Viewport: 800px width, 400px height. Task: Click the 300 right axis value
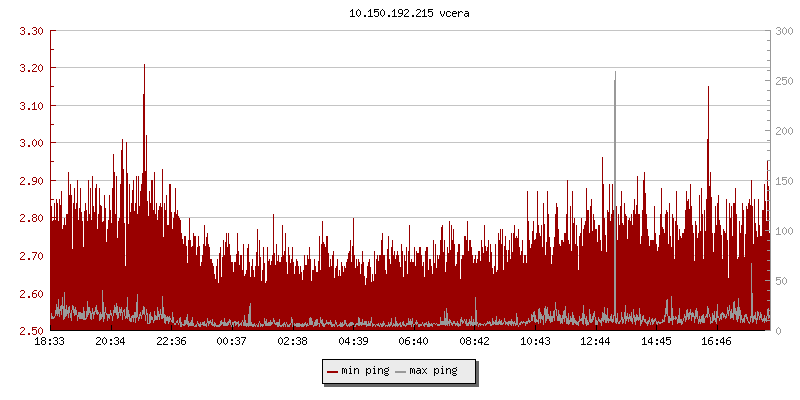point(785,31)
